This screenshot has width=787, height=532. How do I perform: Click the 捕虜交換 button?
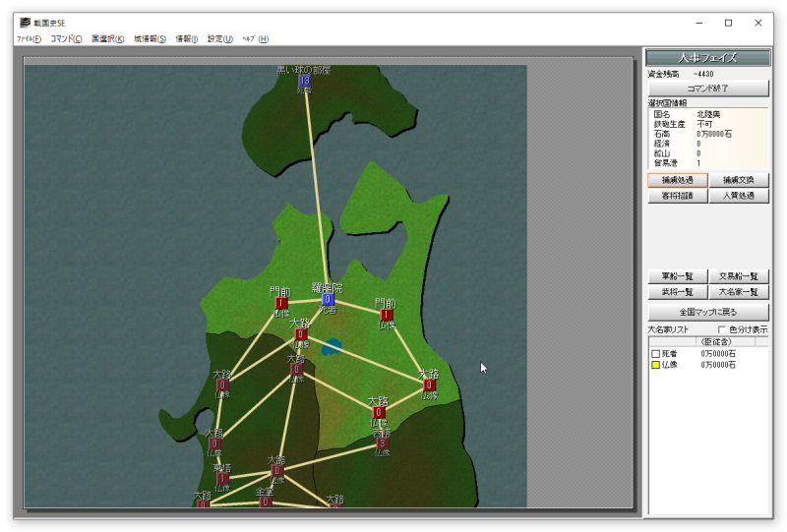coord(739,180)
